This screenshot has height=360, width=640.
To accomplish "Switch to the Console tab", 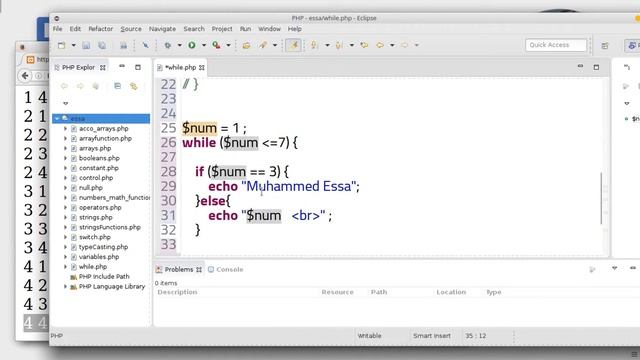I will [226, 269].
